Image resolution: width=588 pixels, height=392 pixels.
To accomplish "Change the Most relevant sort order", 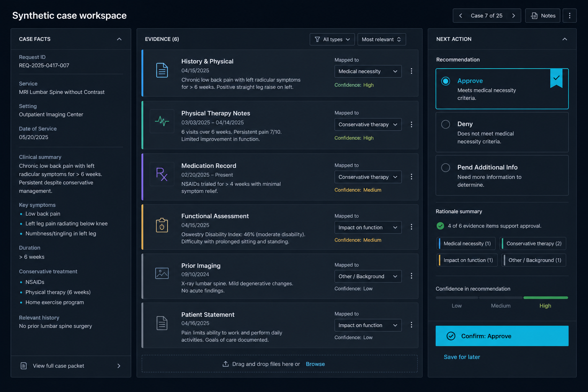I will [382, 39].
